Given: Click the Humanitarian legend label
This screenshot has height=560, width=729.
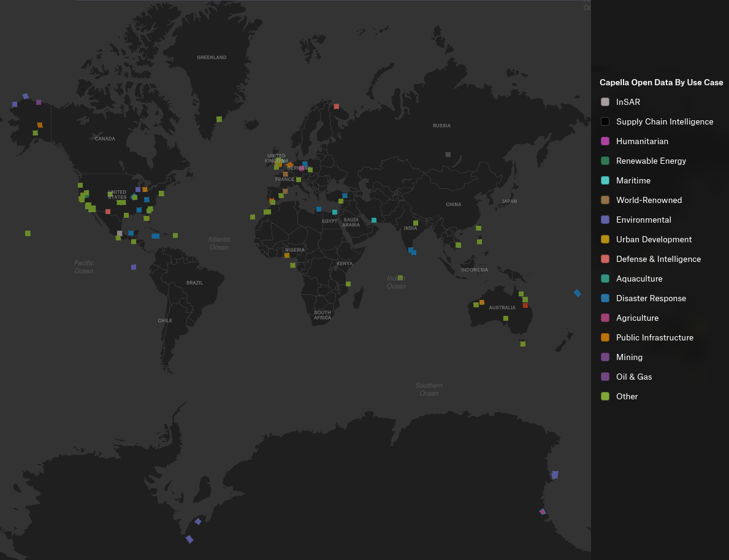Looking at the screenshot, I should [642, 141].
